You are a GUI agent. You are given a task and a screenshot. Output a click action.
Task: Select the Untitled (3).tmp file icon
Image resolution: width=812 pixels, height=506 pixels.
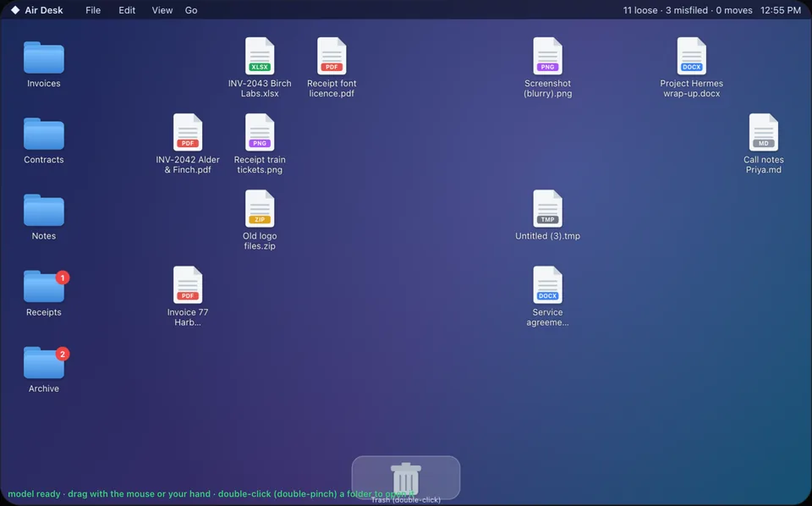(547, 208)
